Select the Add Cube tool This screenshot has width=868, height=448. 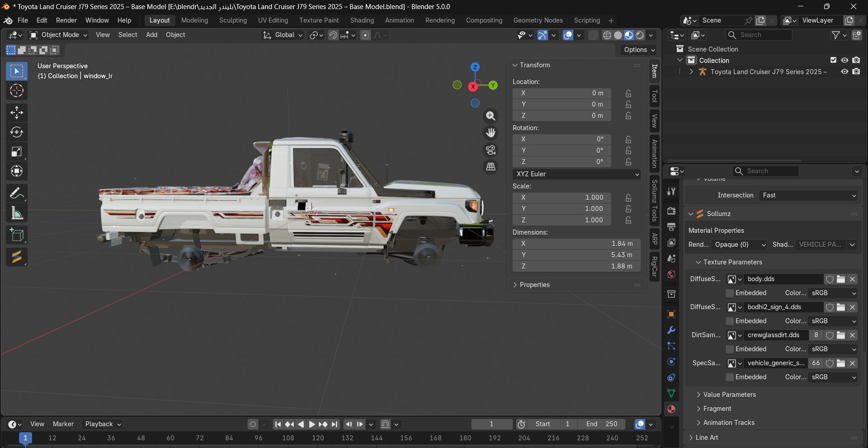17,235
